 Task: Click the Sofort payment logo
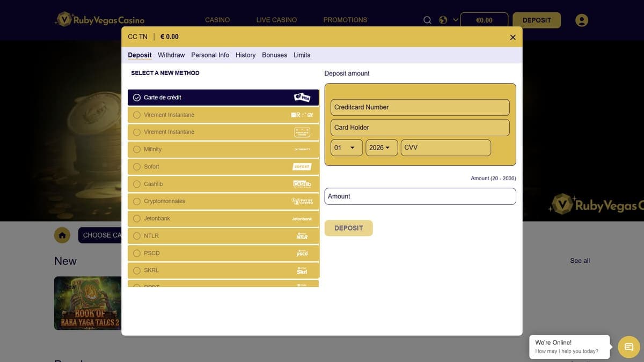coord(302,167)
